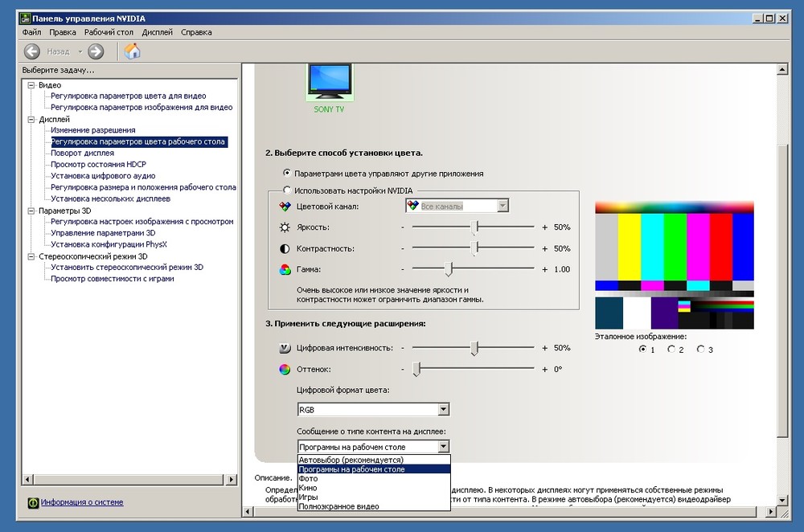
Task: Click the Back arrow toolbar icon
Action: coord(32,51)
